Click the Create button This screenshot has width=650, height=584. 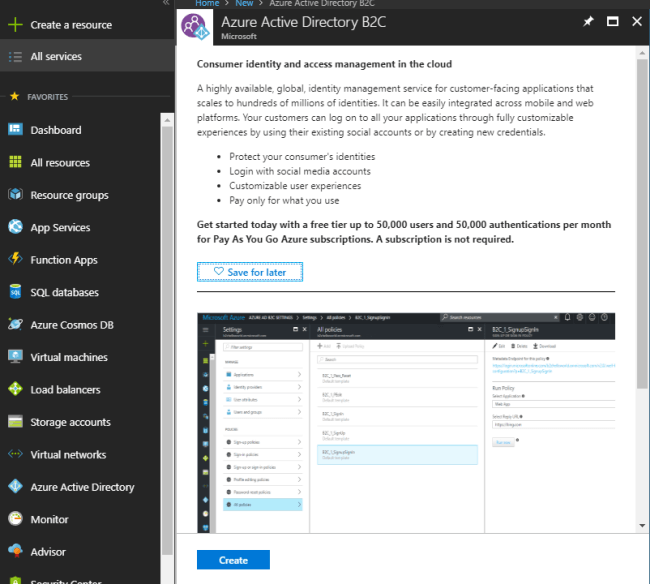pyautogui.click(x=233, y=560)
